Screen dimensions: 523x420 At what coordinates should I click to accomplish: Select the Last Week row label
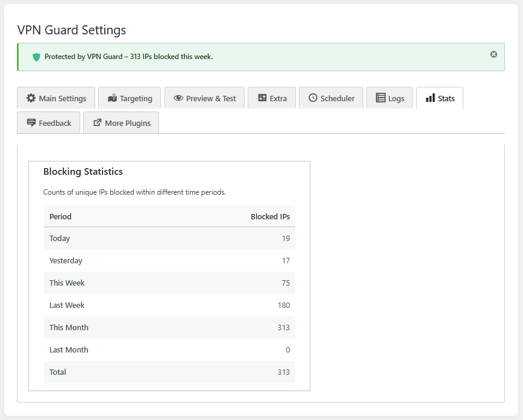click(67, 306)
